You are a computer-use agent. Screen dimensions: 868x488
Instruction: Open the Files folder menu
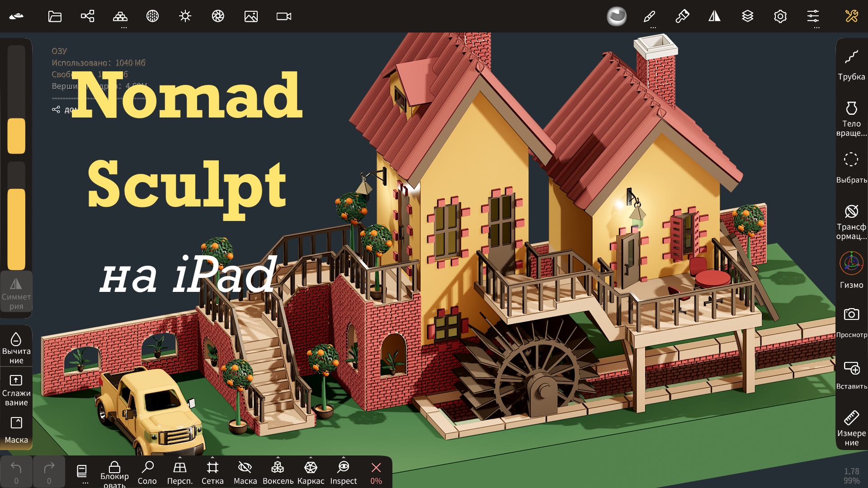55,17
